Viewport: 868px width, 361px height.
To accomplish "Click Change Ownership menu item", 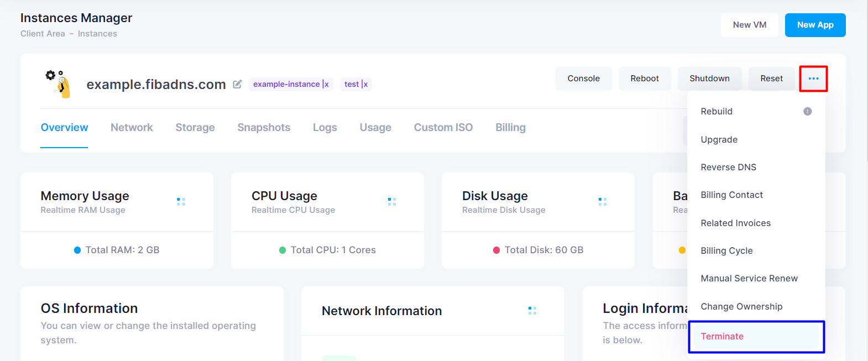I will (x=742, y=306).
